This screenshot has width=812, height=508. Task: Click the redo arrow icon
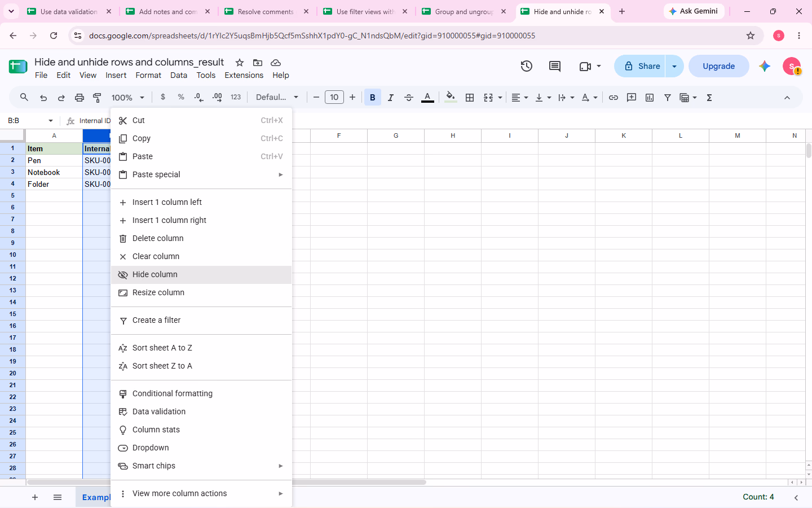click(x=61, y=98)
